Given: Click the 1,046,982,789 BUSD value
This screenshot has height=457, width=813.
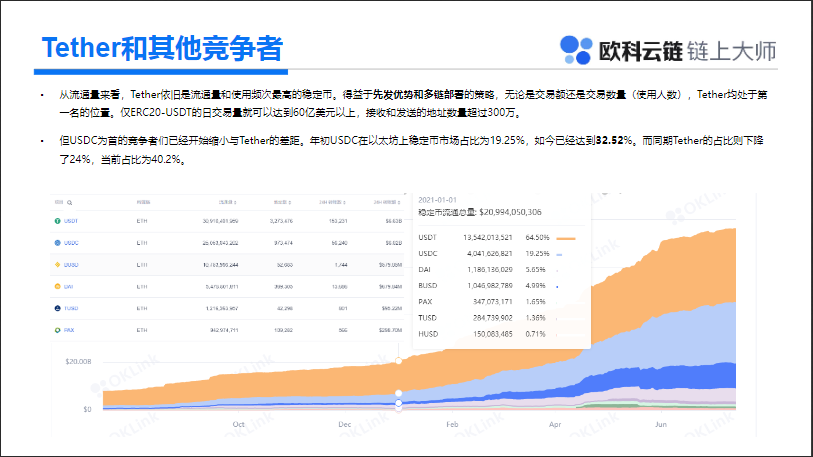Looking at the screenshot, I should tap(489, 285).
